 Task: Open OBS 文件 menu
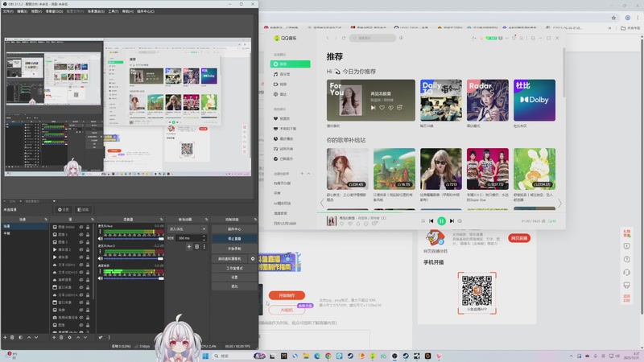coord(8,11)
